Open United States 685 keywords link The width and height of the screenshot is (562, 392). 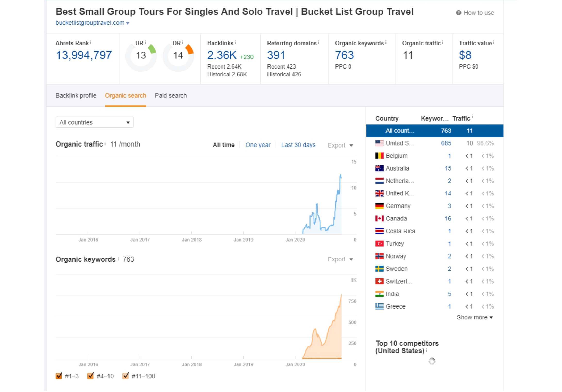[x=446, y=143]
